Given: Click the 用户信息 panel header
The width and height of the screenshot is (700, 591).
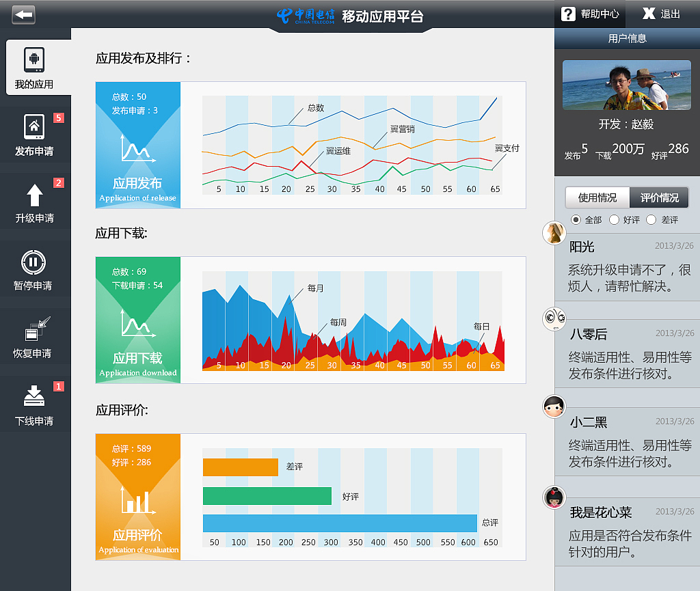Looking at the screenshot, I should [x=628, y=38].
